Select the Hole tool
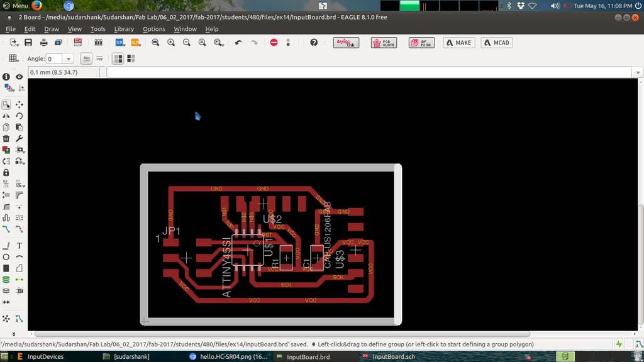 (x=6, y=290)
